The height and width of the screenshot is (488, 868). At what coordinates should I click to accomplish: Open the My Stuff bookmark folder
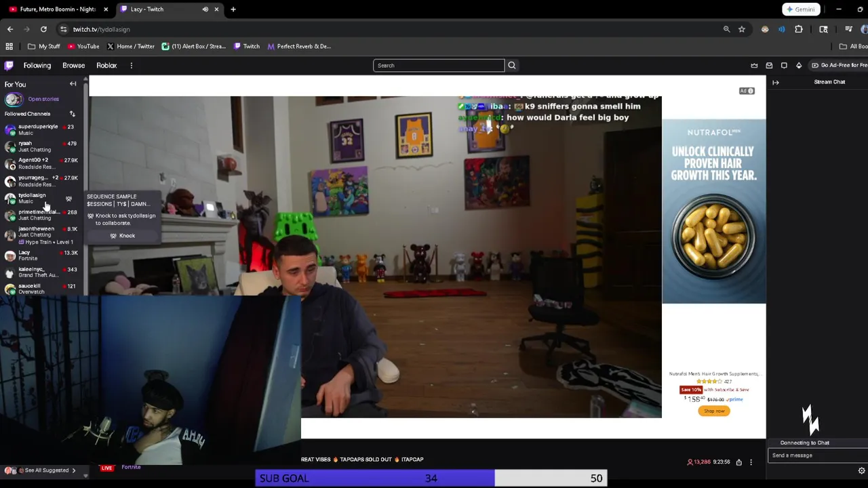[x=44, y=47]
